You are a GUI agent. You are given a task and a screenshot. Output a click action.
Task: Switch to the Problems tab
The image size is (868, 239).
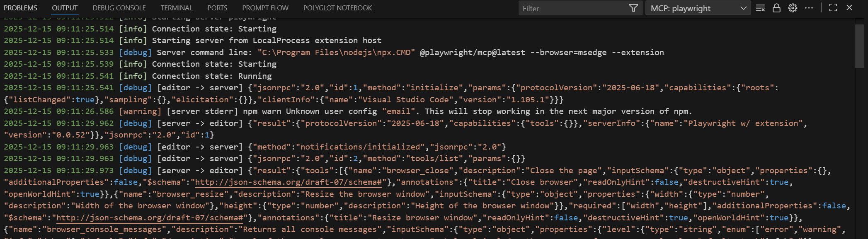[20, 8]
